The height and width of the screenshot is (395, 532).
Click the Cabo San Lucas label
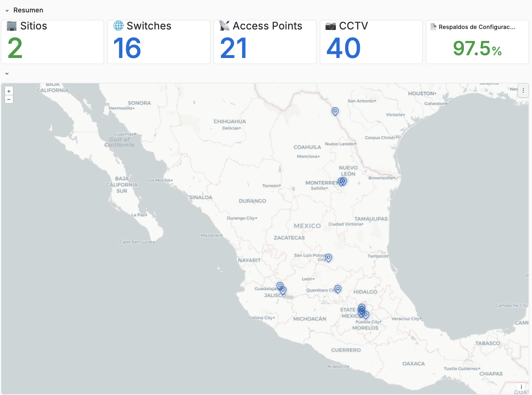coord(136,242)
